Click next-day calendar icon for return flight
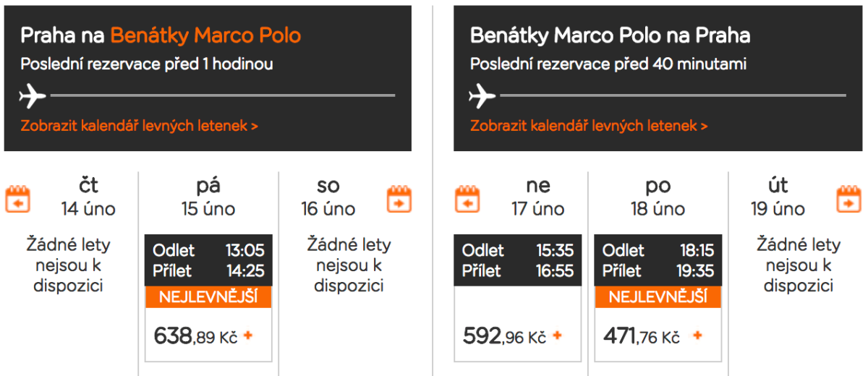This screenshot has height=376, width=868. [849, 199]
